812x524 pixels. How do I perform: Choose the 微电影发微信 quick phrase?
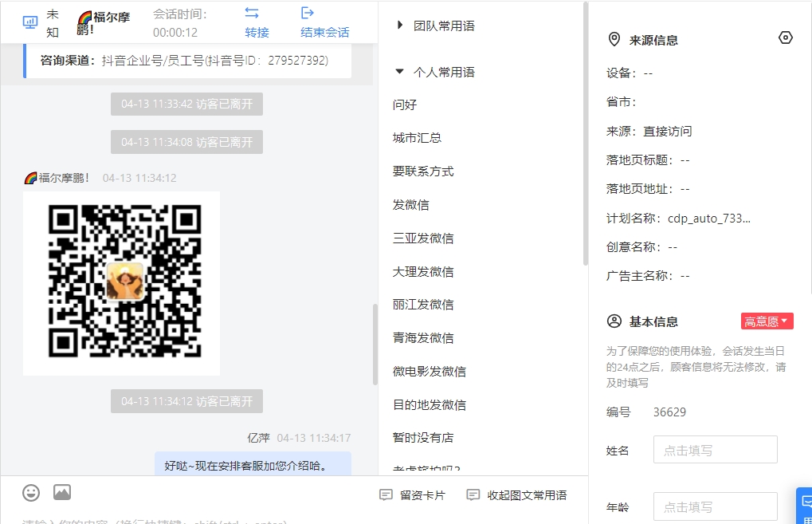430,371
